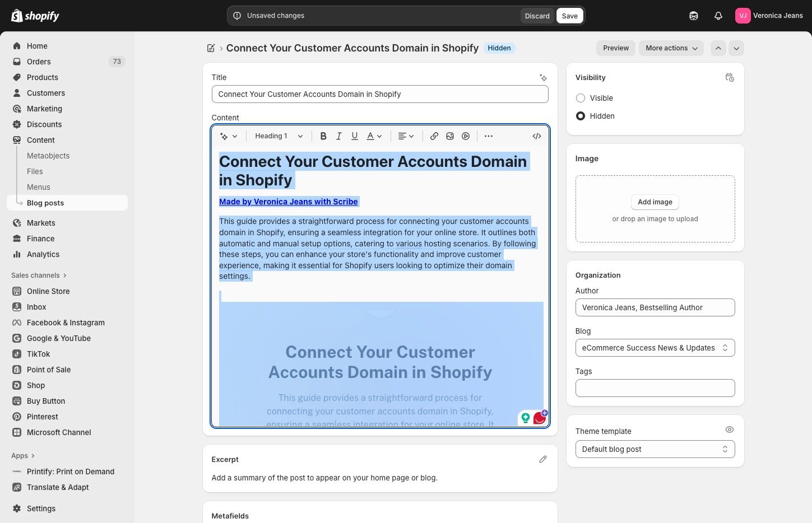Open the notifications bell
The width and height of the screenshot is (812, 523).
tap(718, 16)
